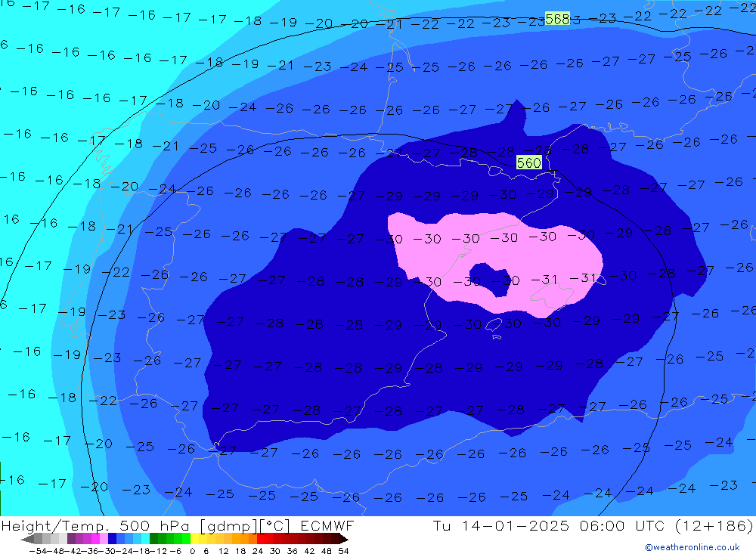The image size is (756, 554).
Task: Click the Height/Temp. 500 hPa ECMWF title
Action: click(178, 525)
